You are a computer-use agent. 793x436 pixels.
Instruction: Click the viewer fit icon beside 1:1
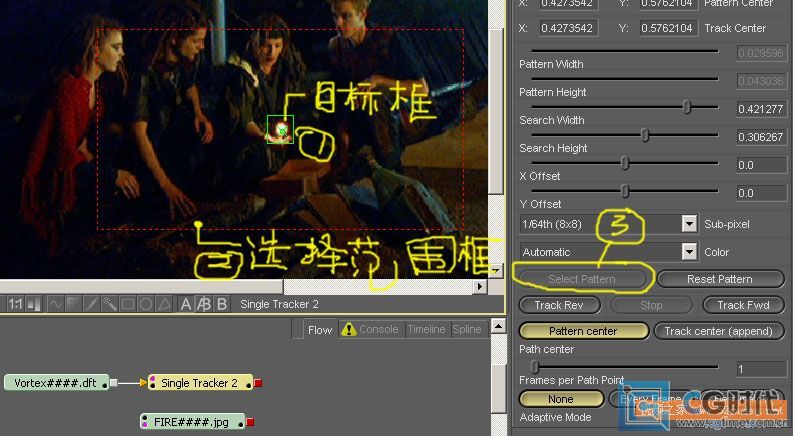pyautogui.click(x=34, y=304)
